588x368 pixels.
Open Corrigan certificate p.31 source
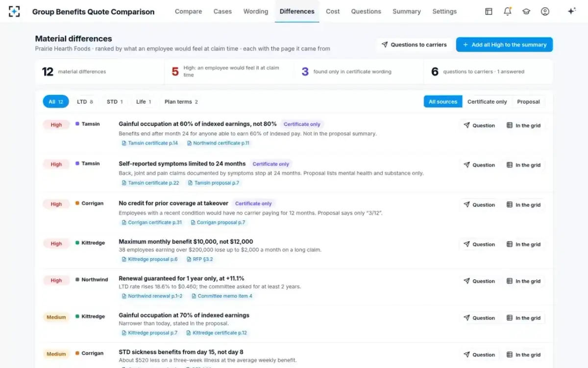point(151,222)
